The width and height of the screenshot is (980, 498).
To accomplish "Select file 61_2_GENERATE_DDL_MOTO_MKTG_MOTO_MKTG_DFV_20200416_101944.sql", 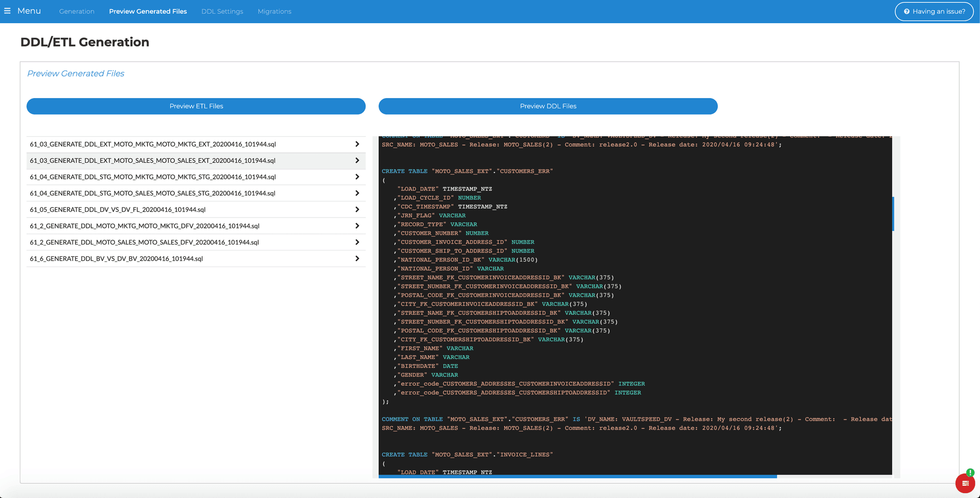I will (x=196, y=226).
